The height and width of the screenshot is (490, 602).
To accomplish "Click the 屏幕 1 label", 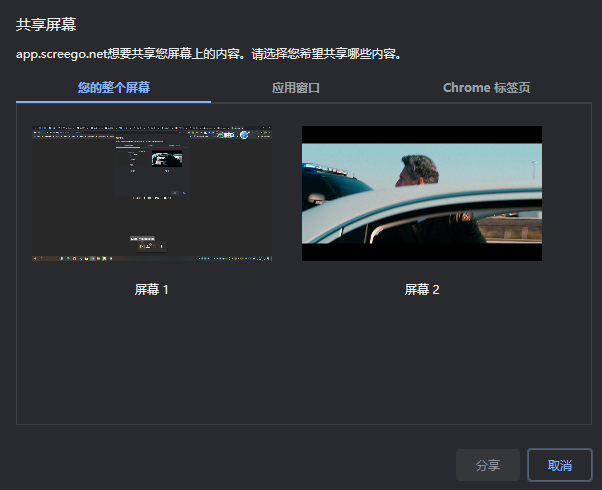I will 152,290.
